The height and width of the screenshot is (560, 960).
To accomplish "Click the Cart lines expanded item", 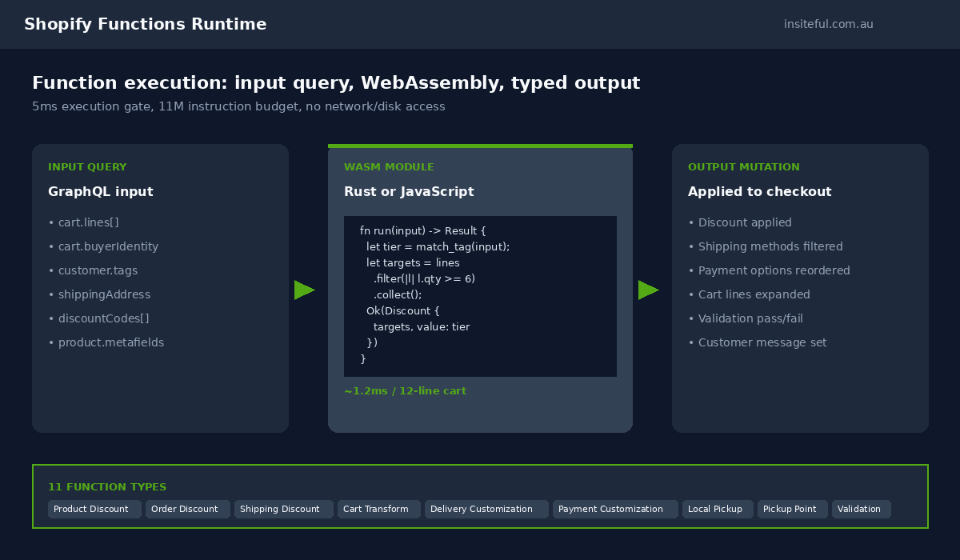I will (749, 294).
